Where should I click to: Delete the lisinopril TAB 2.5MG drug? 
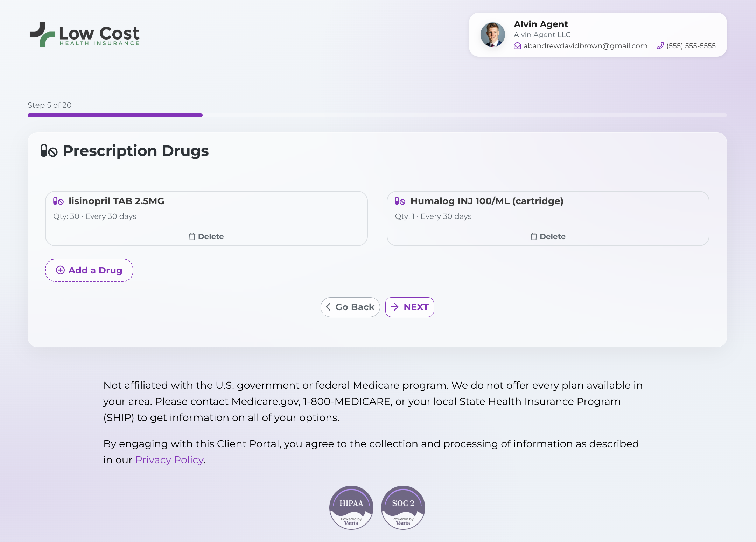(206, 236)
